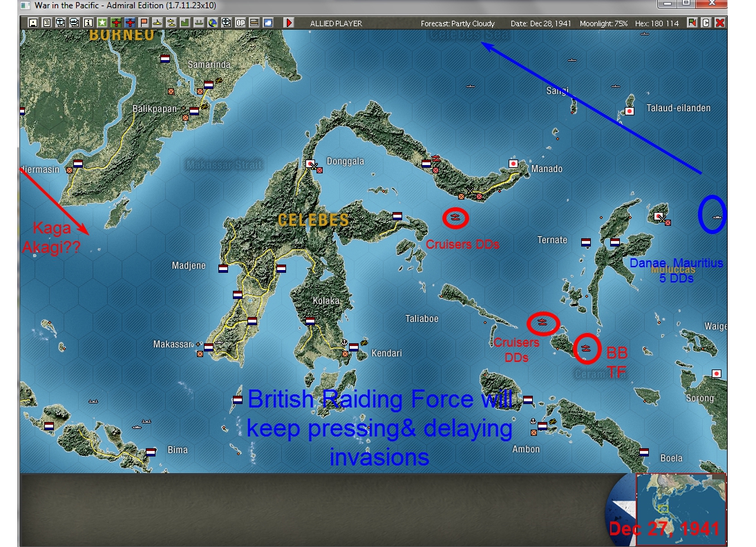Screen dimensions: 756x547
Task: Click the 'Waige' map label
Action: pyautogui.click(x=715, y=326)
